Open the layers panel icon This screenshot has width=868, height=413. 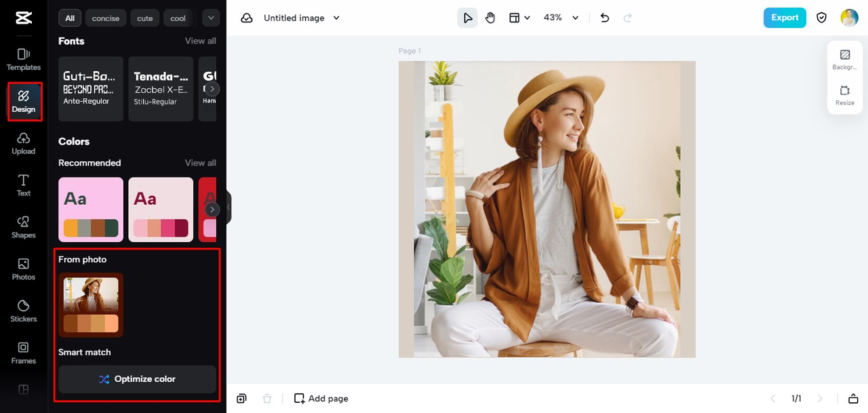tap(853, 398)
